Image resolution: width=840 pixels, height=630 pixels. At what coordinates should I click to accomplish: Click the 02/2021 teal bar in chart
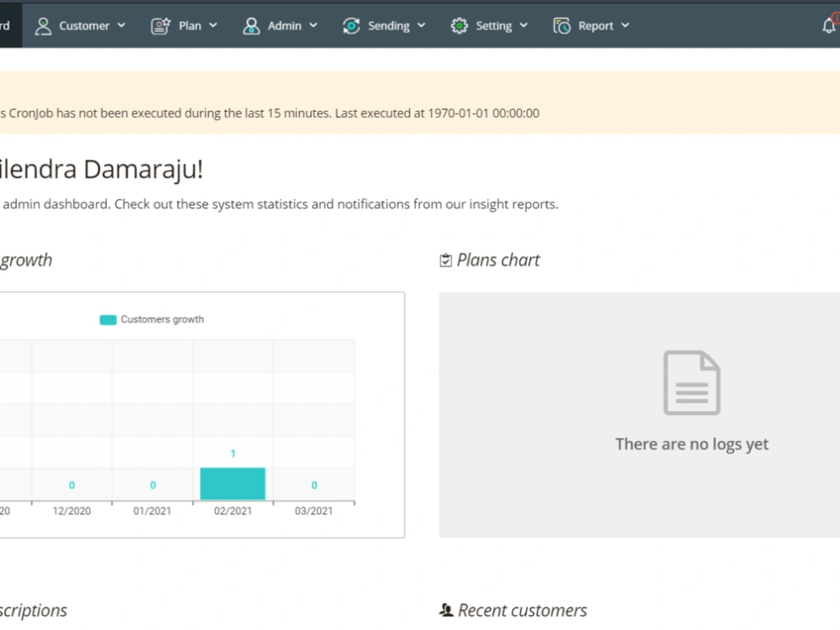(x=233, y=484)
